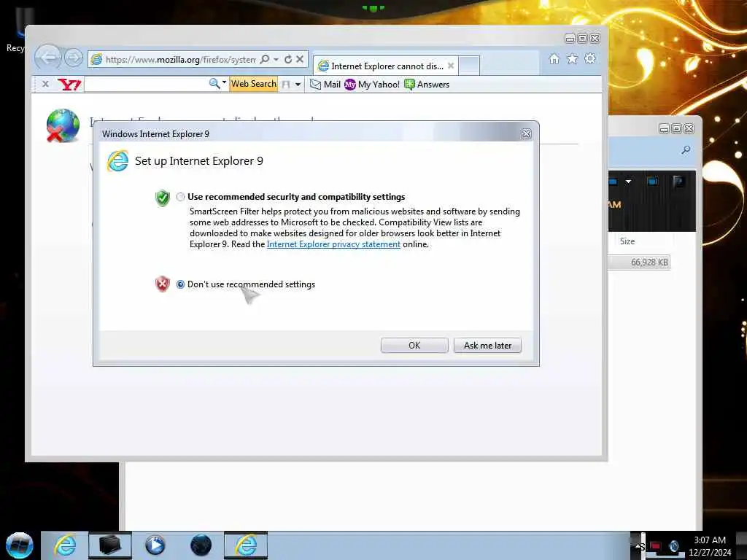Open the clock showing 3:07 AM

click(x=710, y=545)
